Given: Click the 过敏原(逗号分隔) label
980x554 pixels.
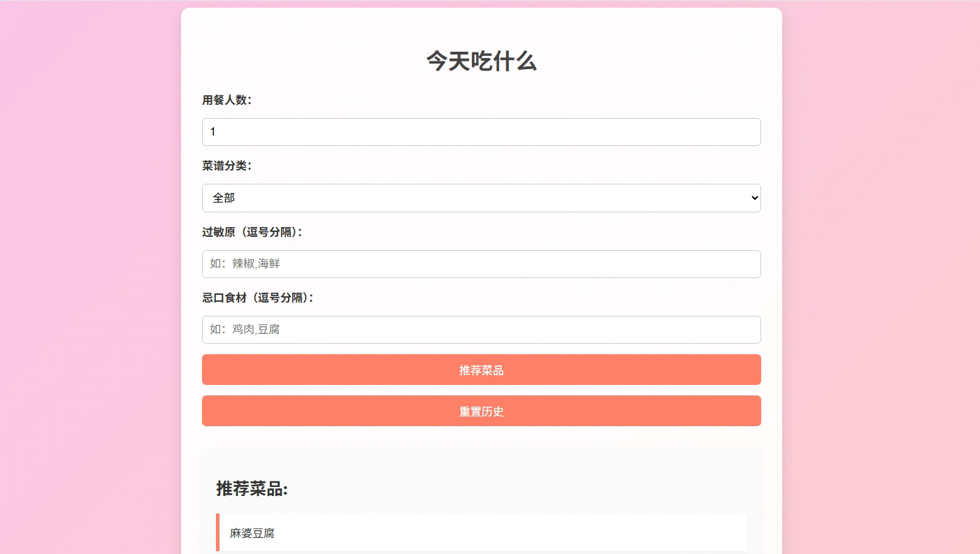Looking at the screenshot, I should (x=252, y=232).
